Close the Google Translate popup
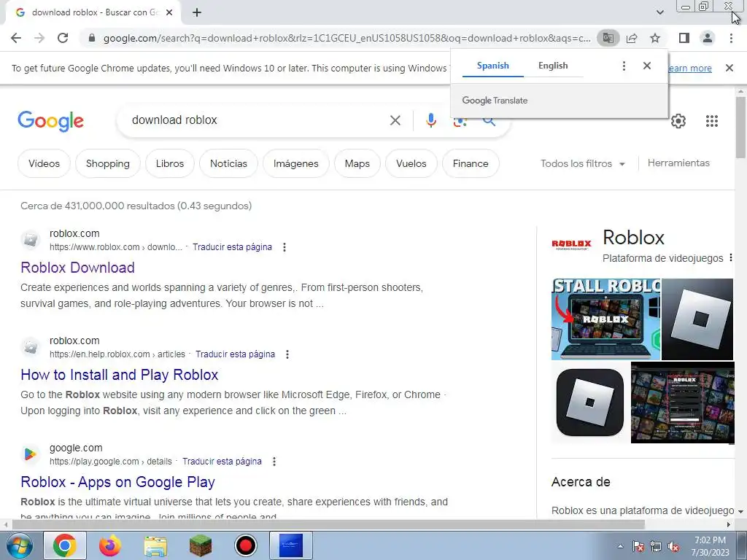 click(x=646, y=66)
